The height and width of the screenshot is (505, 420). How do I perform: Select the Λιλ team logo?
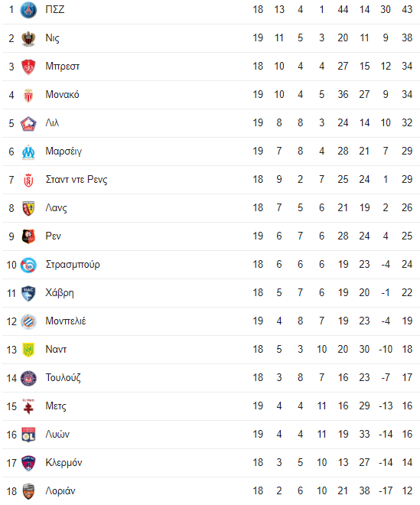28,123
